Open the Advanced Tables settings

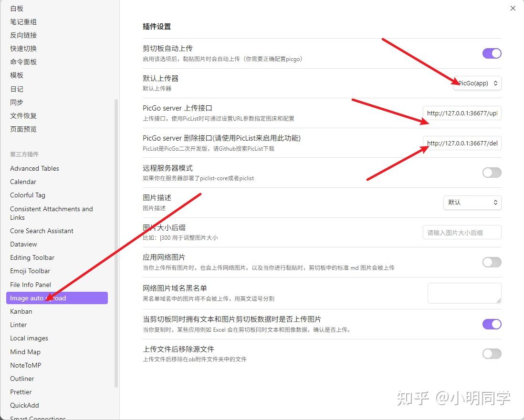click(x=34, y=168)
